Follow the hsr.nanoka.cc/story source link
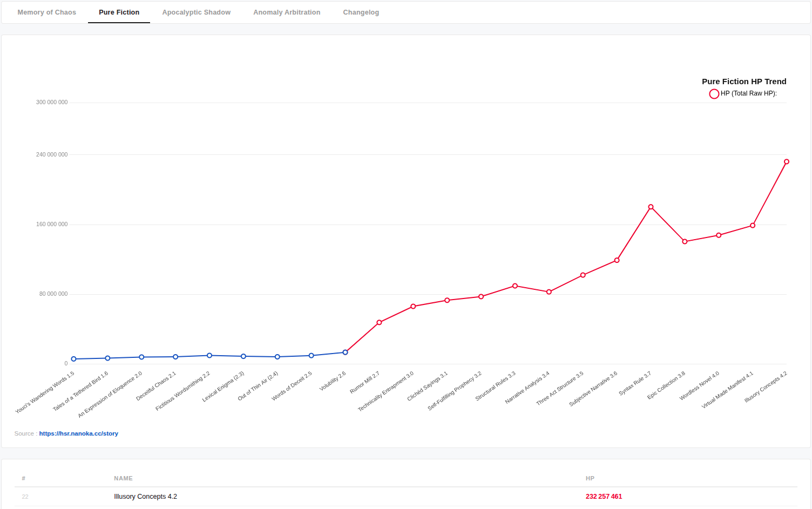 79,433
